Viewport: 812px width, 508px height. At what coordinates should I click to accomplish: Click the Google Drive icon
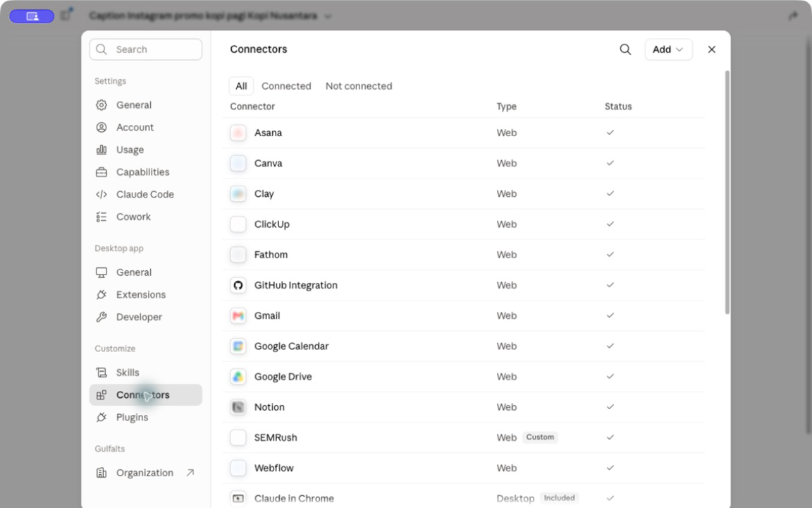click(x=238, y=377)
